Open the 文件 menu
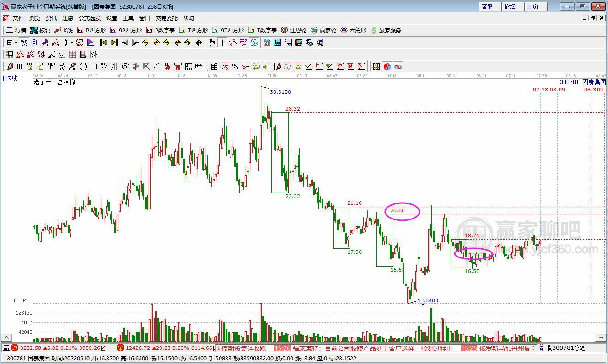The height and width of the screenshot is (364, 608). coord(18,18)
